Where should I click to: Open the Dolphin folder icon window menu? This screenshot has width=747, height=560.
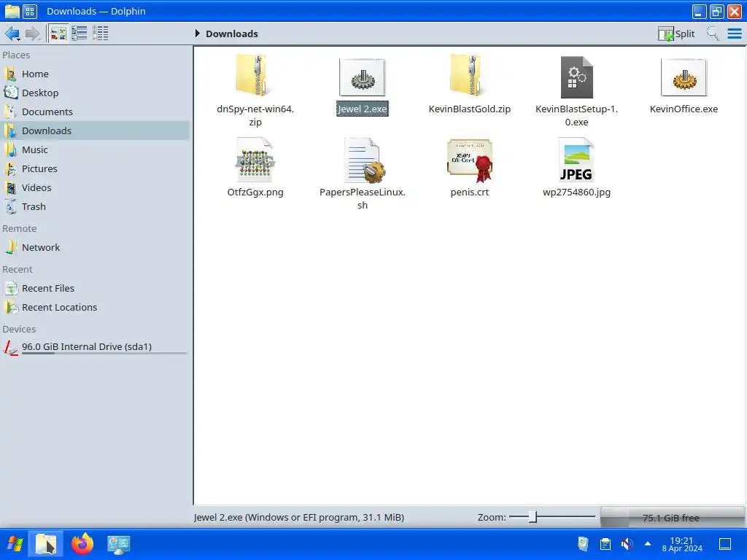[x=12, y=11]
